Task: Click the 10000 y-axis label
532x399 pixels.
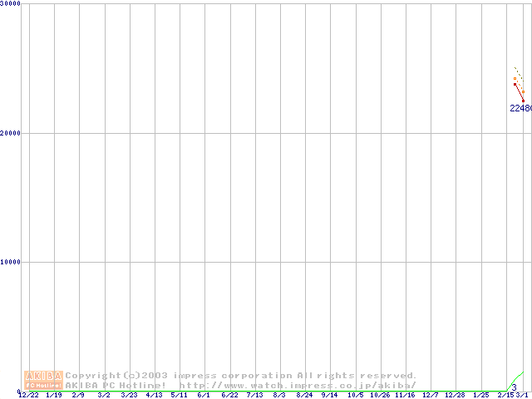Action: pyautogui.click(x=11, y=262)
